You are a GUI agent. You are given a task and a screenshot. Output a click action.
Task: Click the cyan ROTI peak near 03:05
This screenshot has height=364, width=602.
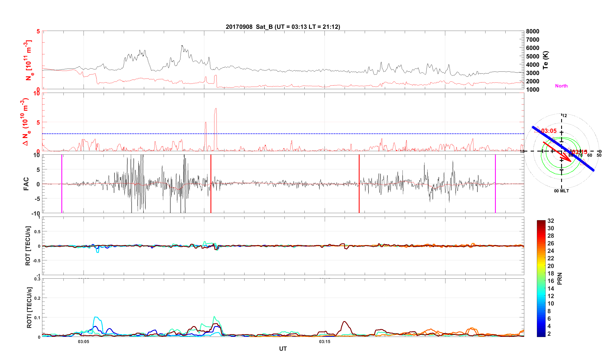click(96, 317)
